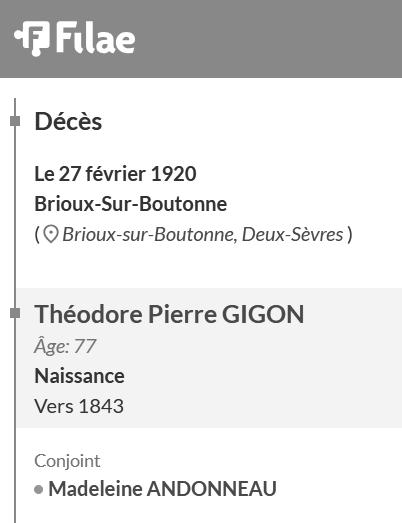
Task: Click the Brioux-Sur-Boutonne place name
Action: tap(131, 204)
